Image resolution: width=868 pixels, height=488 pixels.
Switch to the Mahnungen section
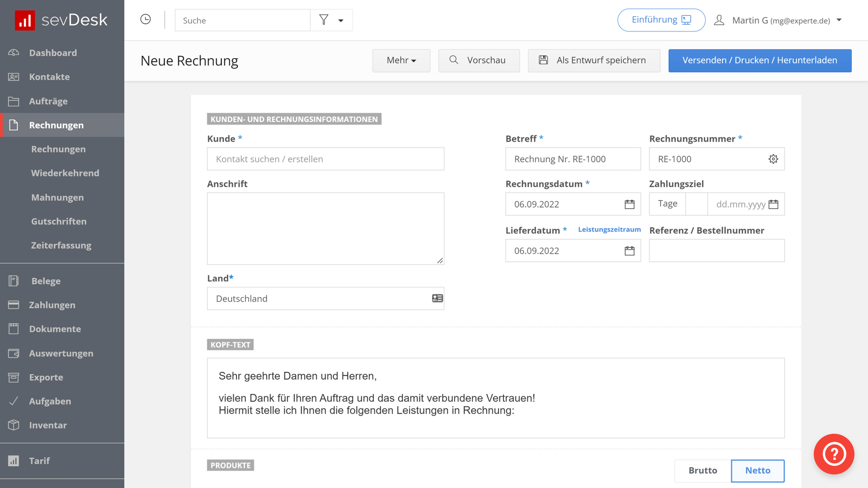[58, 197]
